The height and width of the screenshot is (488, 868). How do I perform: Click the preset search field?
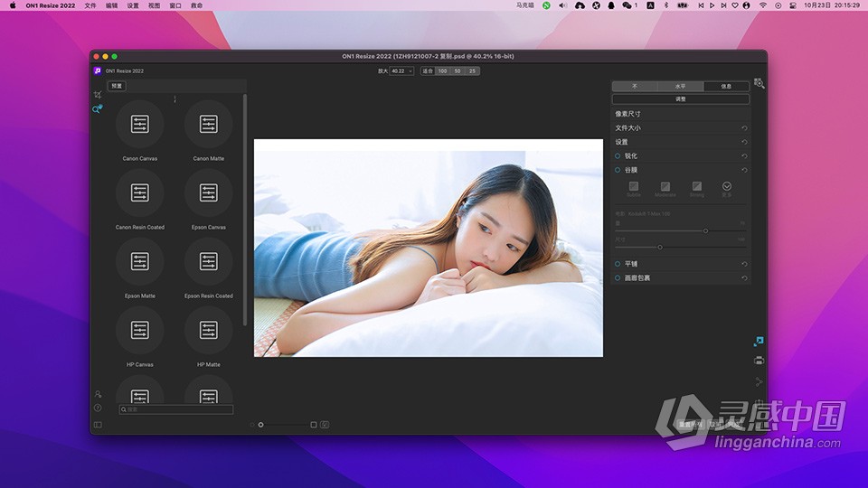point(176,409)
